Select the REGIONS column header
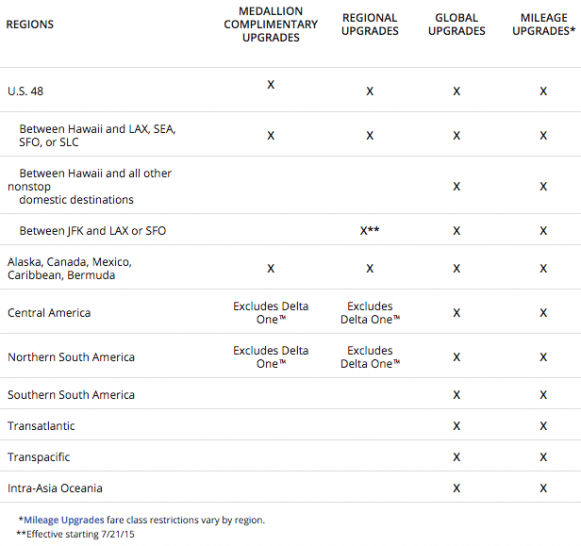This screenshot has height=546, width=581. (30, 24)
